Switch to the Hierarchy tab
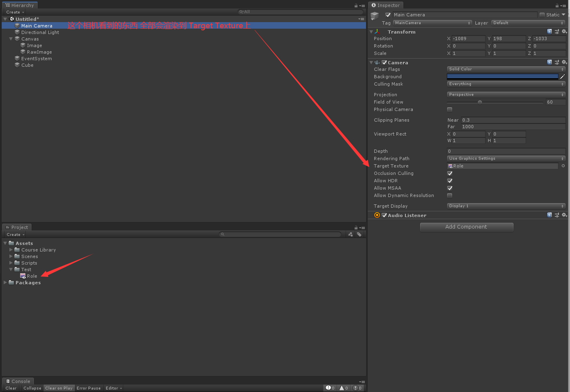 click(x=20, y=5)
